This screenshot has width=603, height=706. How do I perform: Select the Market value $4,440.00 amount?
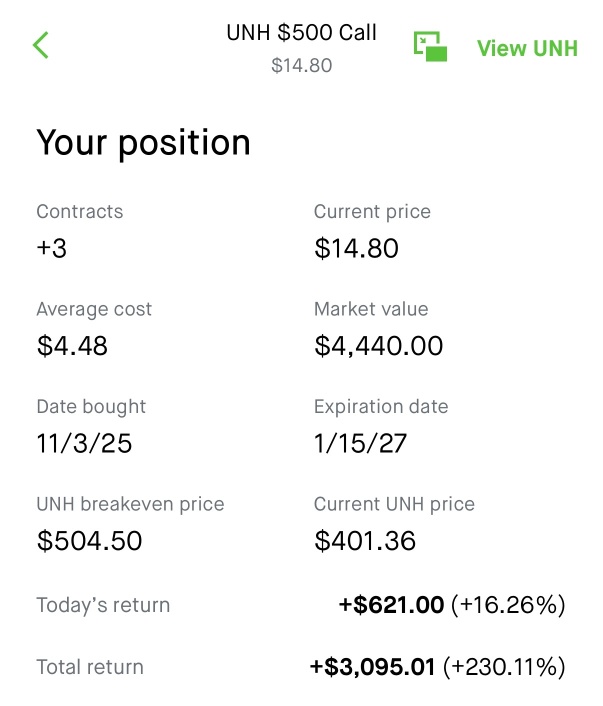pyautogui.click(x=378, y=346)
